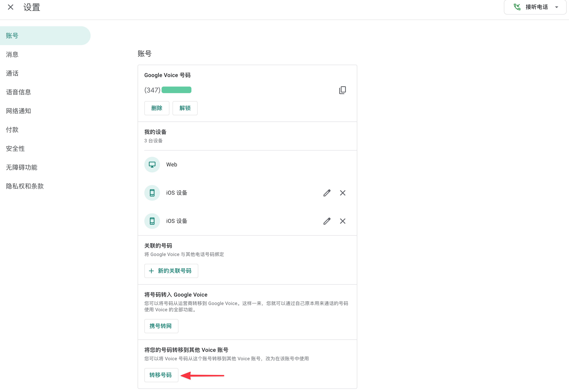Image resolution: width=569 pixels, height=392 pixels.
Task: Click the Web device monitor icon
Action: point(152,165)
